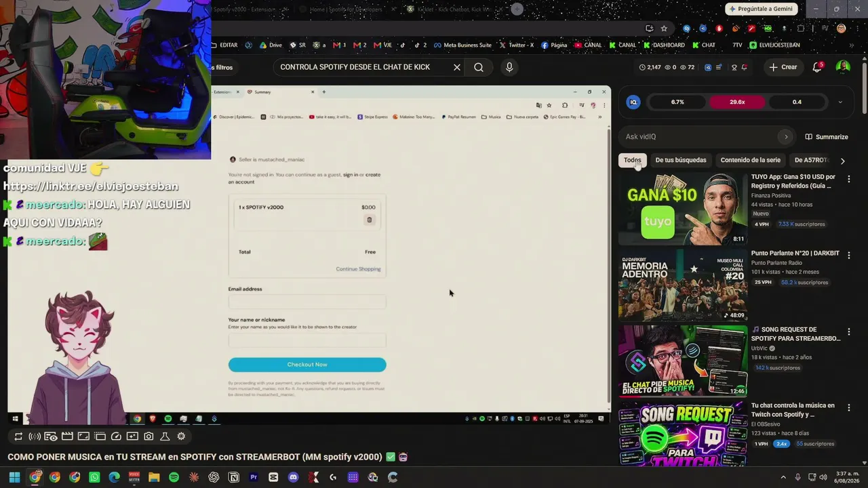The image size is (868, 488).
Task: Show hidden system tray icons
Action: coord(783,477)
